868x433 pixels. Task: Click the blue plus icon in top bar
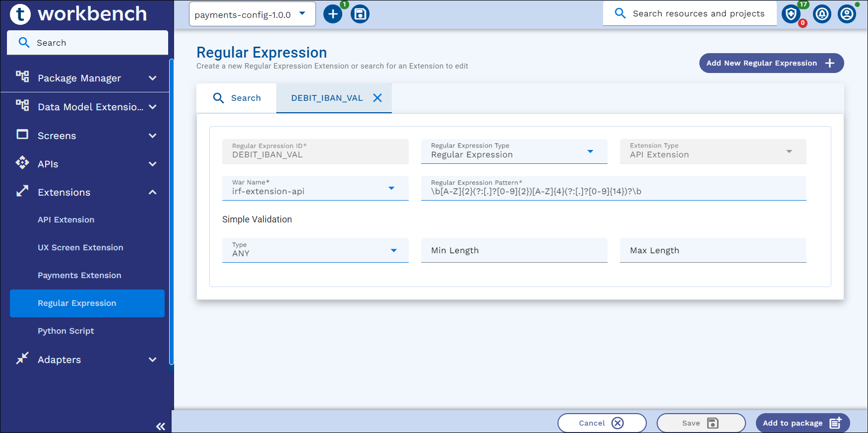(x=333, y=14)
